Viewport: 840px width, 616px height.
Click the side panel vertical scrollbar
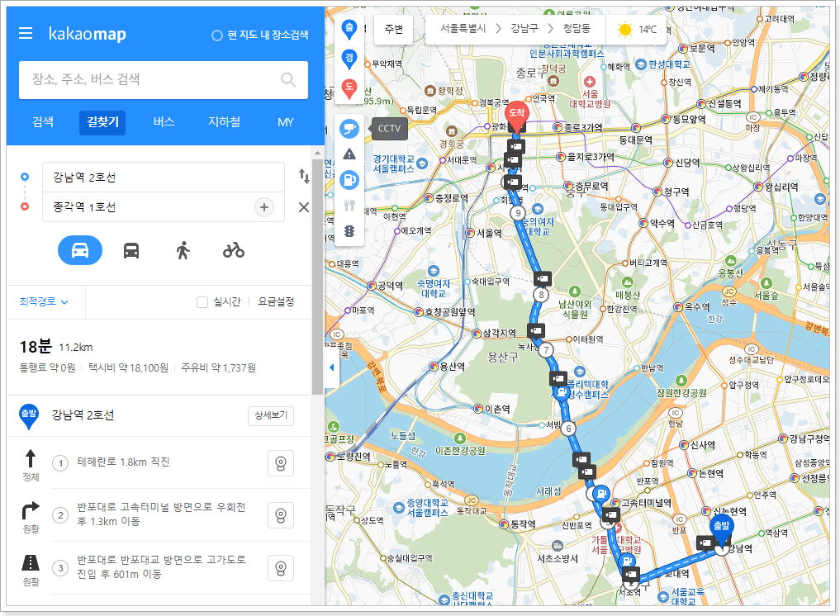317,276
